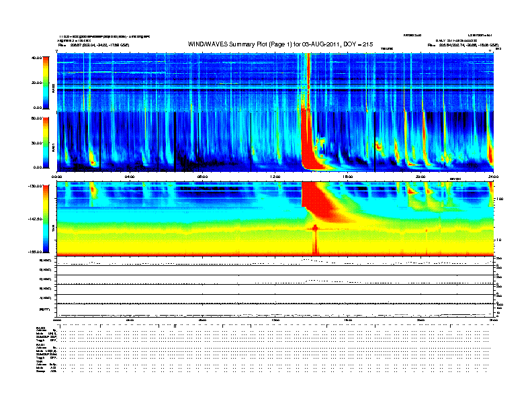The width and height of the screenshot is (532, 411).
Task: Click the WIND/WAVES Summary Plot title
Action: [x=280, y=44]
